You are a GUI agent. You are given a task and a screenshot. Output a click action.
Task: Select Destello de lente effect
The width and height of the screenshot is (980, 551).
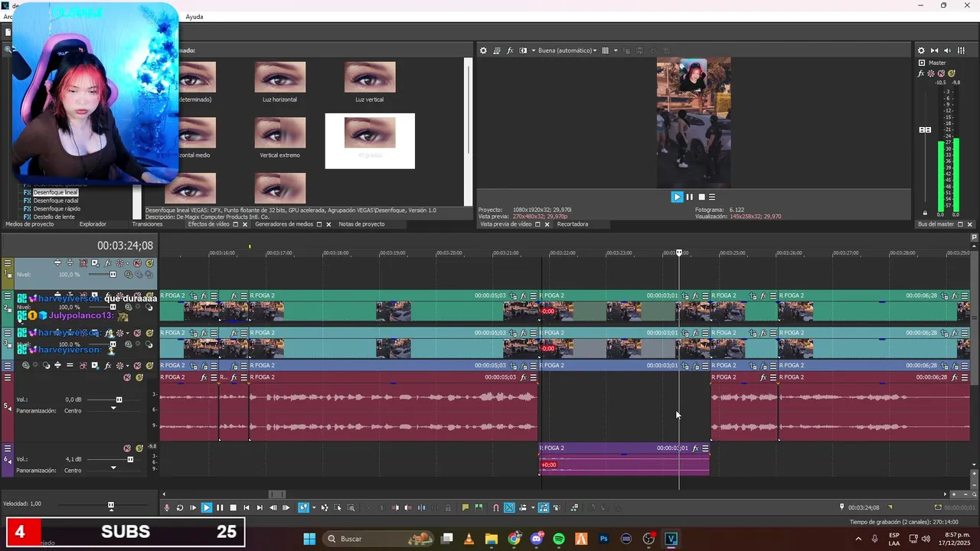point(54,217)
